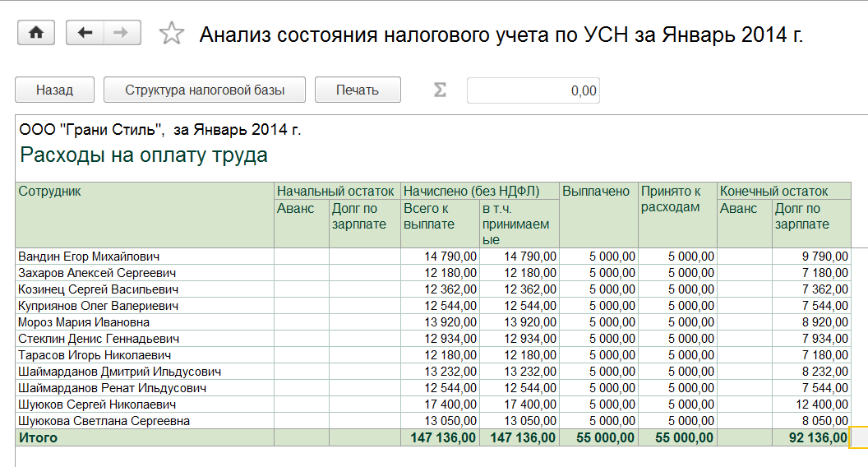868x467 pixels.
Task: Select the Сотрудник column header
Action: point(50,191)
